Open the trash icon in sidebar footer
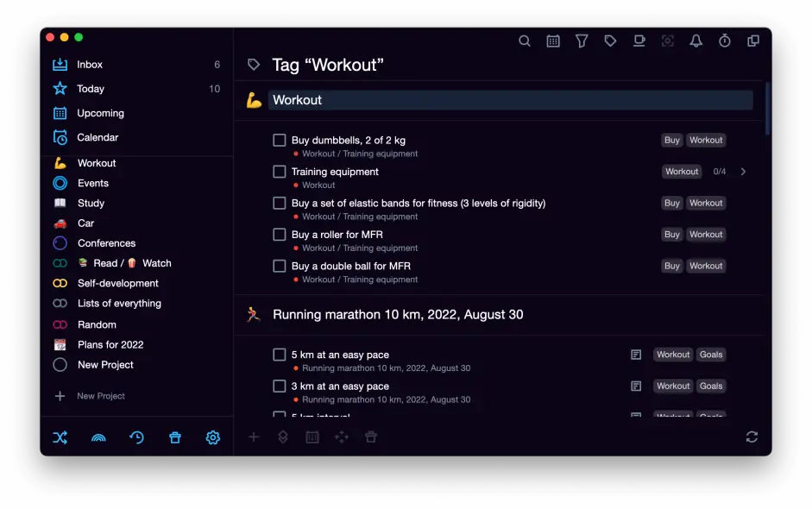This screenshot has width=812, height=509. coord(175,437)
